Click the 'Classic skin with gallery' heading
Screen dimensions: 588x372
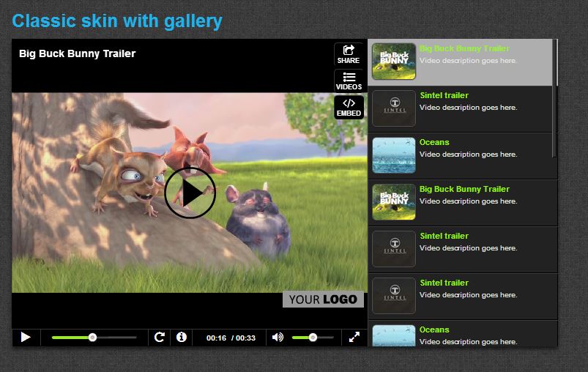click(117, 21)
